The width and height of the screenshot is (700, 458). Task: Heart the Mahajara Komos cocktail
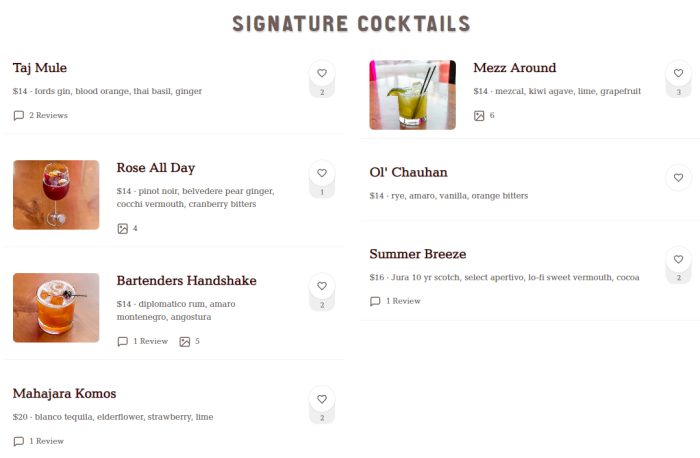[x=322, y=399]
